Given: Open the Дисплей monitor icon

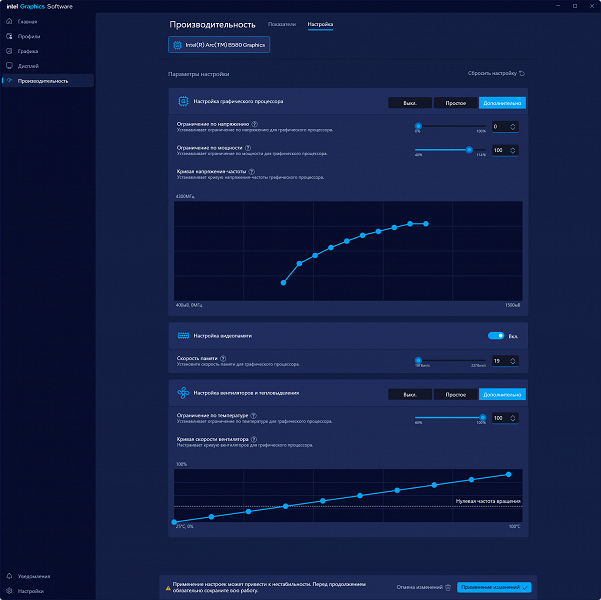Looking at the screenshot, I should point(10,66).
